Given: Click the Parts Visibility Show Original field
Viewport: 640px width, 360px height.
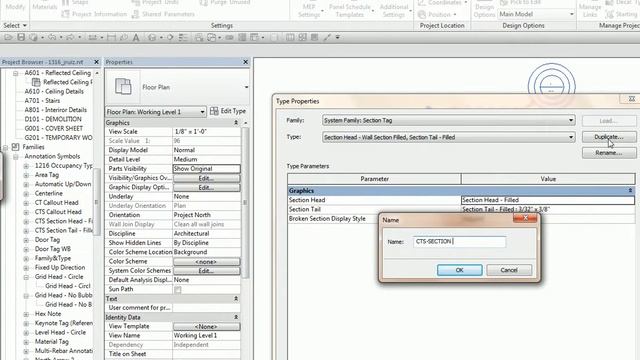Looking at the screenshot, I should tap(207, 169).
